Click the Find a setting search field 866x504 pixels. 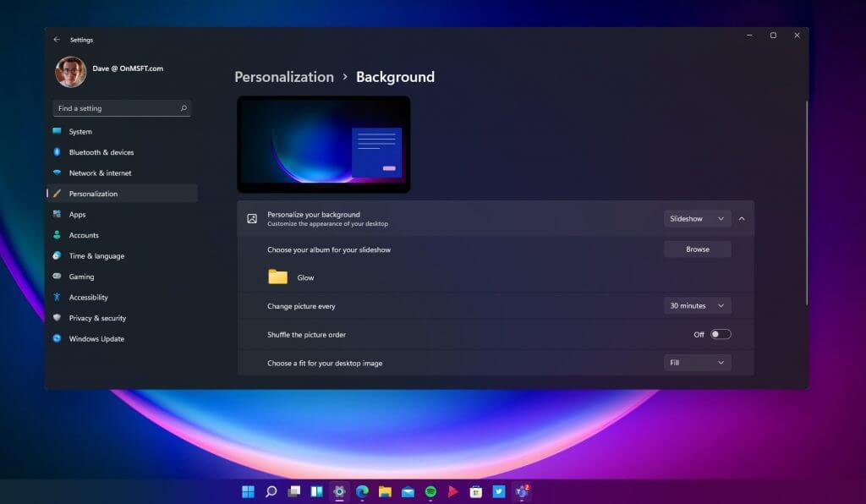[x=121, y=108]
